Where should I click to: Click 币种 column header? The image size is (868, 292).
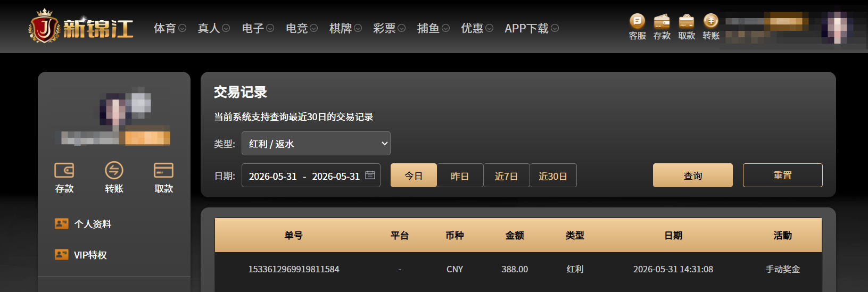point(454,235)
